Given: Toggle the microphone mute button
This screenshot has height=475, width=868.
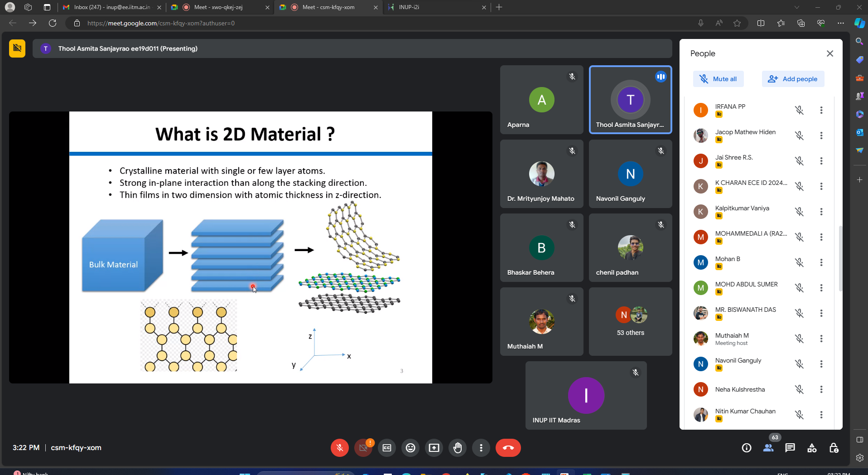Looking at the screenshot, I should [x=339, y=448].
